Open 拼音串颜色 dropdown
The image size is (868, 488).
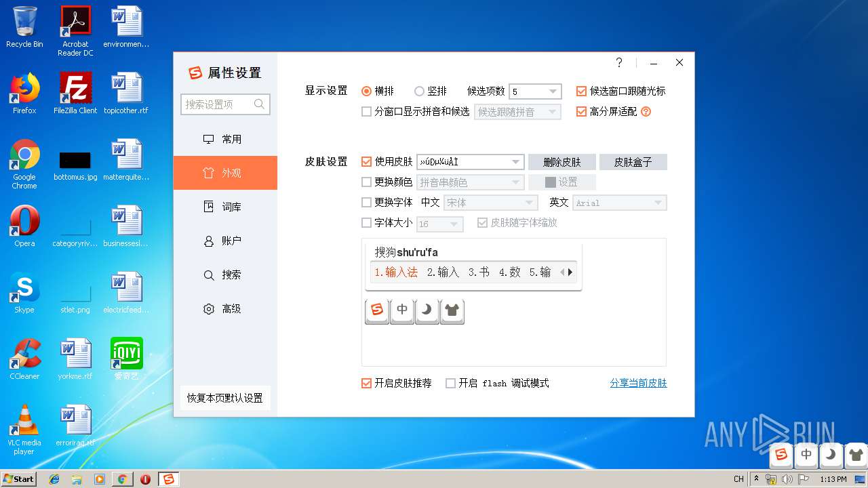(471, 182)
